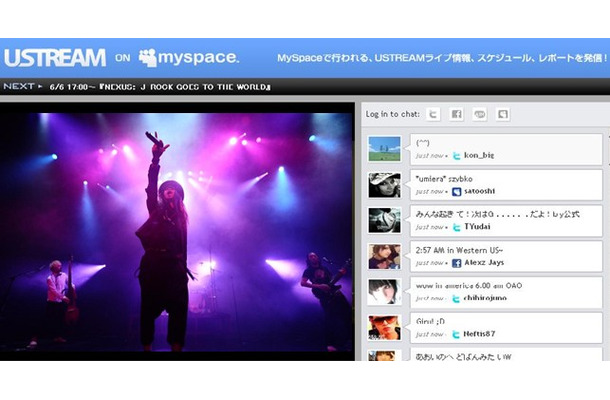
Task: Click the live concert video player
Action: pyautogui.click(x=177, y=232)
